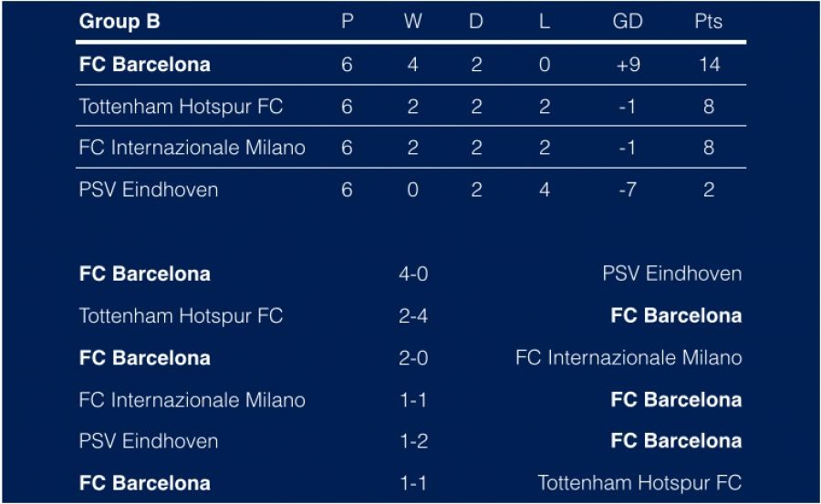
Task: Click Barcelona's 14 points value
Action: coord(708,65)
